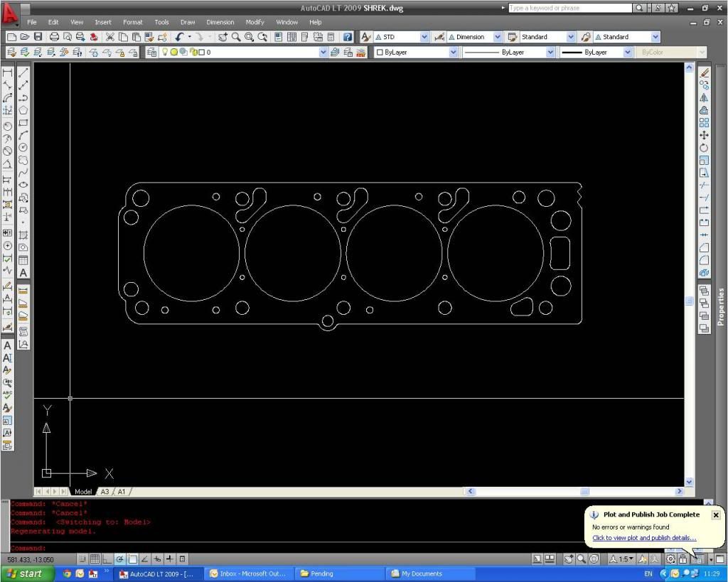Screen dimensions: 728x582
Task: Click the keyword search input field
Action: [x=570, y=8]
